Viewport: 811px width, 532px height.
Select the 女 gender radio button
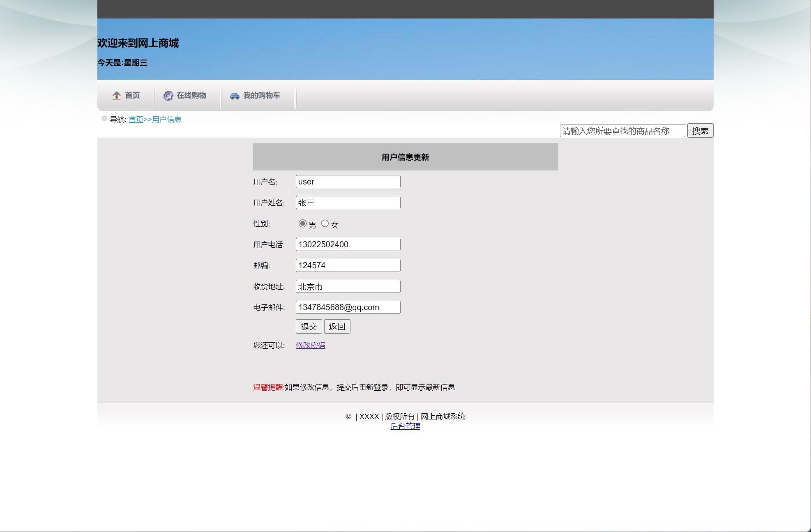coord(325,223)
